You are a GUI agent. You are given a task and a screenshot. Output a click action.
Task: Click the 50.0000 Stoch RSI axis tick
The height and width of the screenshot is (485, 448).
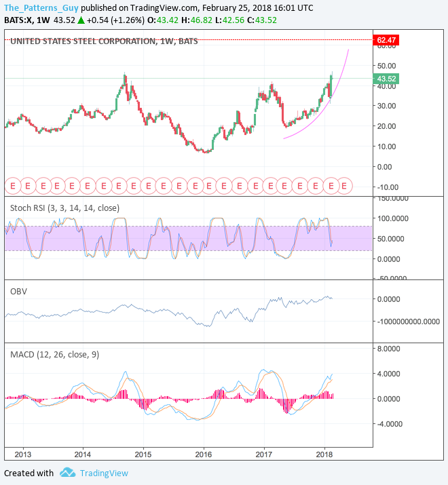[x=390, y=239]
